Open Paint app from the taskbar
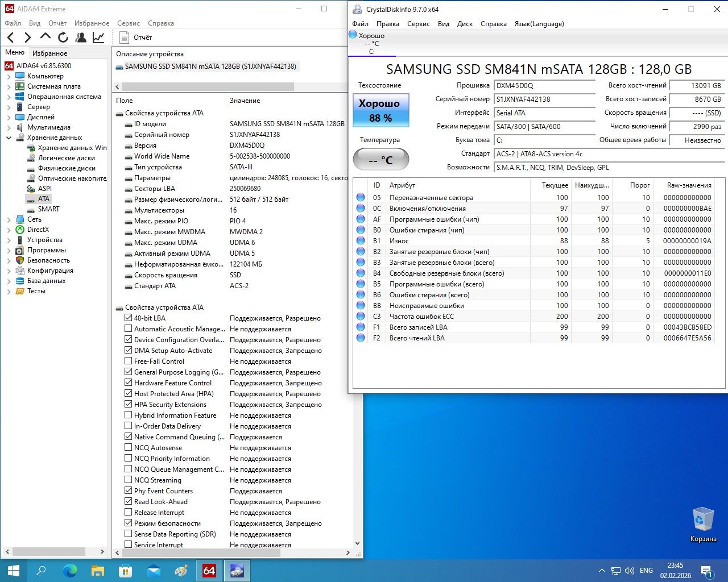The width and height of the screenshot is (728, 582). (181, 571)
